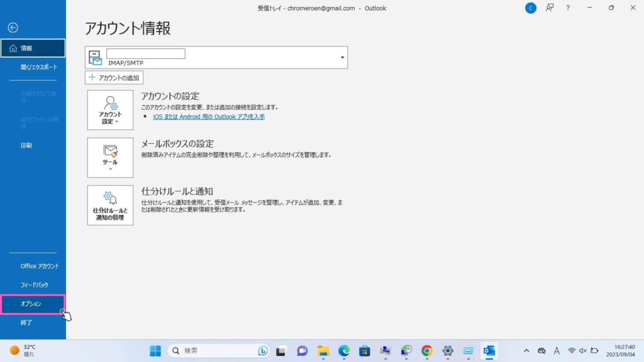Click the メールボックスの設定 heading text
This screenshot has height=362, width=644.
177,144
